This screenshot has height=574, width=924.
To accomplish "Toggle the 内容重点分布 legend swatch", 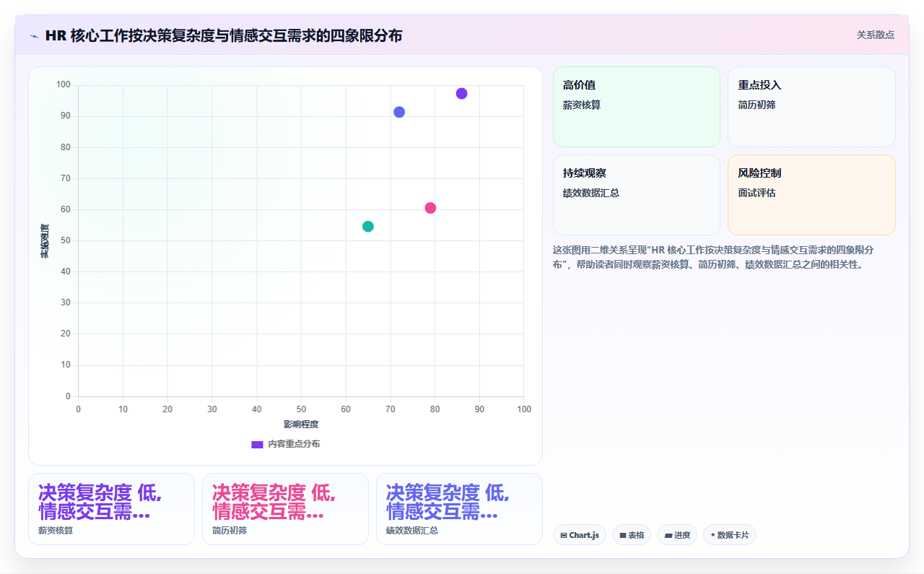I will pos(257,444).
